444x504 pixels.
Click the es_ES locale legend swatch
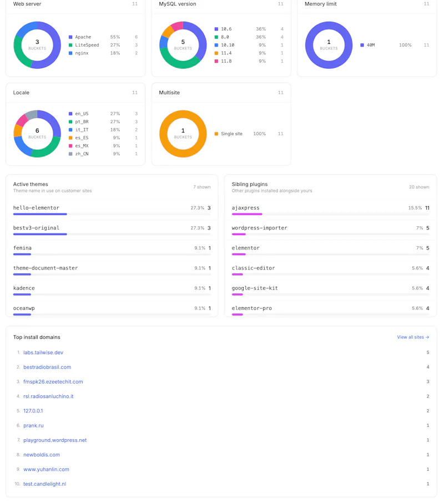click(x=70, y=138)
